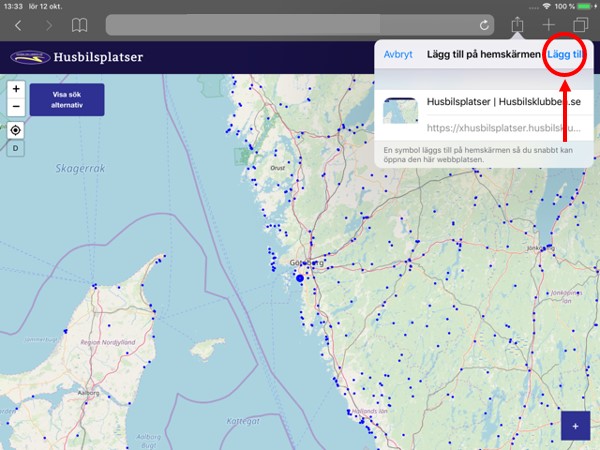Reload the page with refresh icon
Screen dimensions: 600x450
(x=484, y=25)
